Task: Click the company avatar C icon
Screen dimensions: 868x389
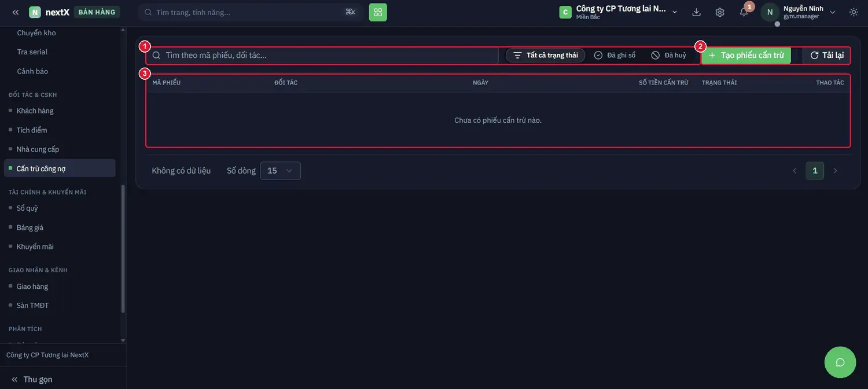Action: pyautogui.click(x=565, y=12)
